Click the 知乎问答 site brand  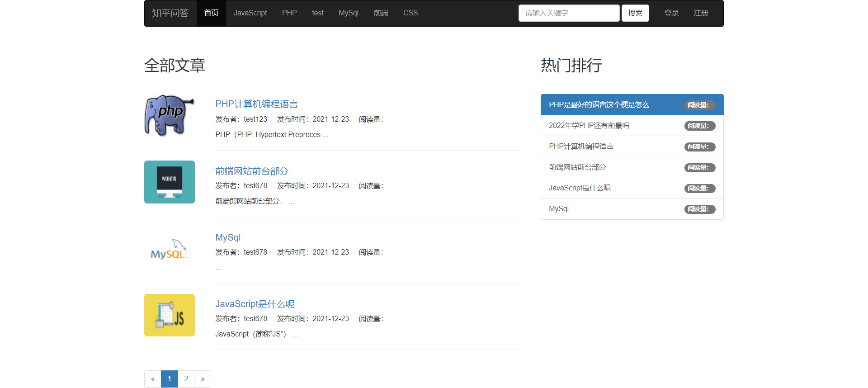170,13
